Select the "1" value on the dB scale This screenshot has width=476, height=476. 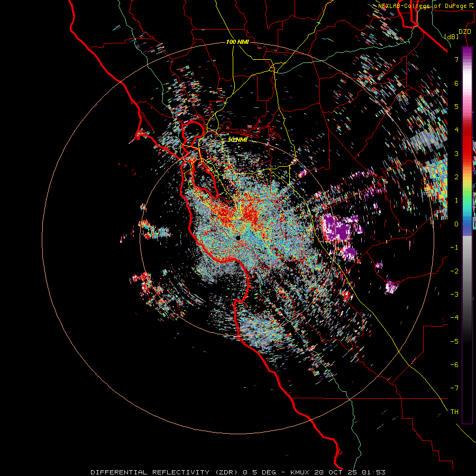click(456, 200)
